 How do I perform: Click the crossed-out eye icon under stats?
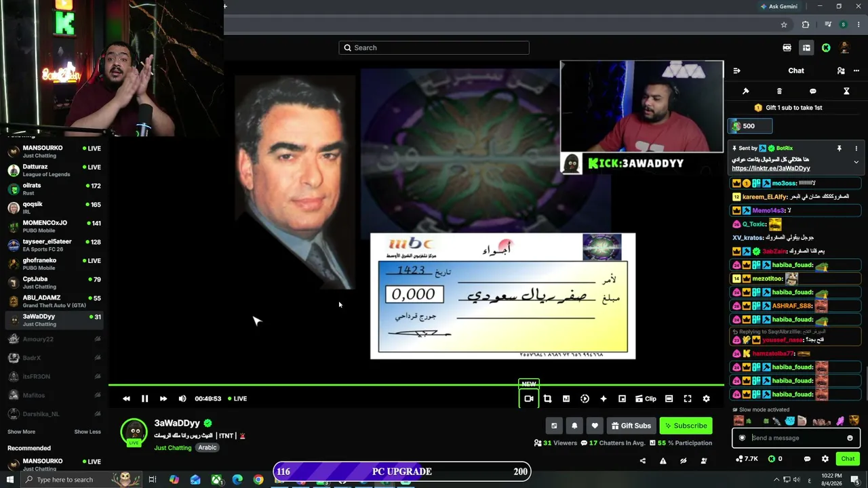(x=683, y=461)
